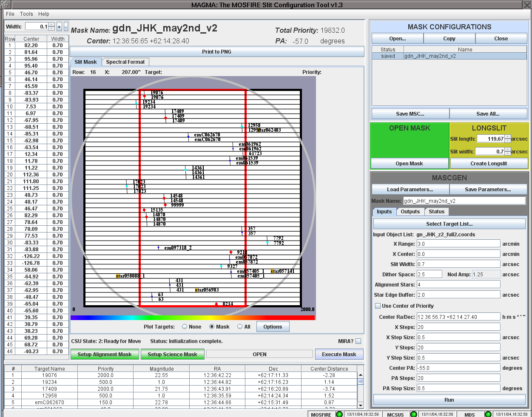The height and width of the screenshot is (417, 532).
Task: Select slit row 16 in the slit table
Action: (x=37, y=148)
